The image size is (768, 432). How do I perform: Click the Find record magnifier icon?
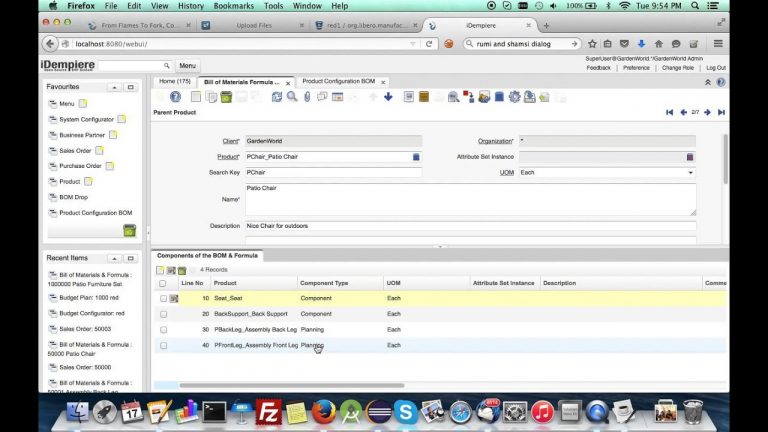pyautogui.click(x=291, y=97)
